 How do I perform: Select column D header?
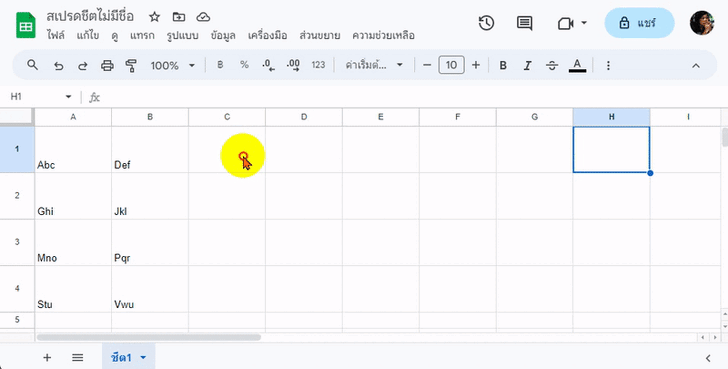click(304, 117)
